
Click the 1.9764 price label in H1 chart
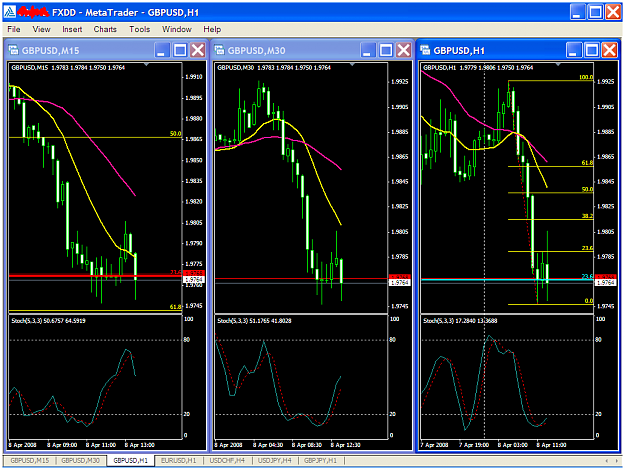(x=605, y=283)
